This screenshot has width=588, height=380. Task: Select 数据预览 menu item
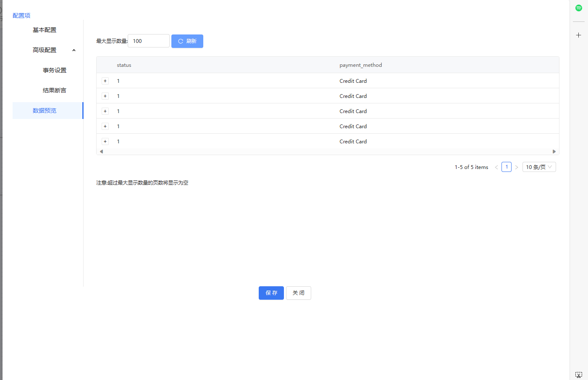(48, 111)
